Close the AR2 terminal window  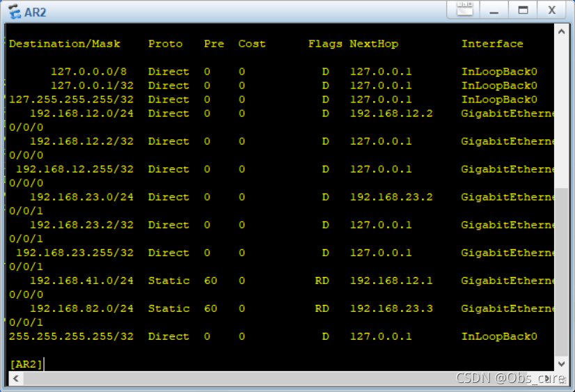tap(551, 10)
